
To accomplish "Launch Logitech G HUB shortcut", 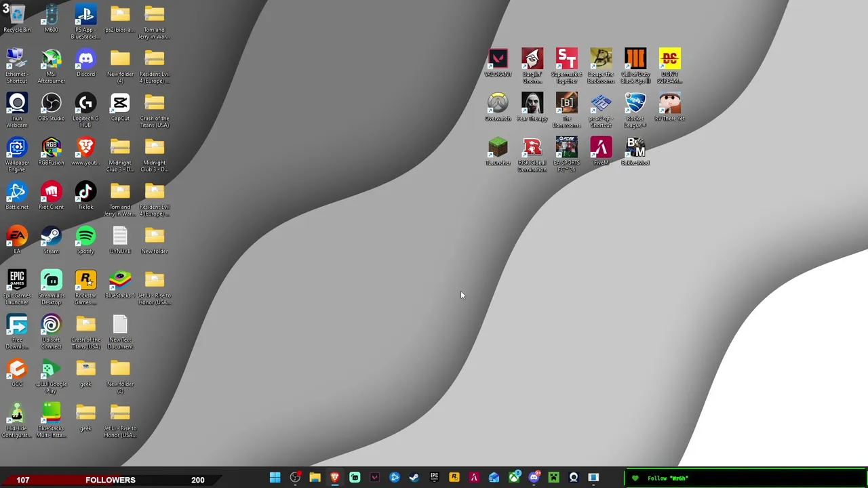I will coord(85,110).
